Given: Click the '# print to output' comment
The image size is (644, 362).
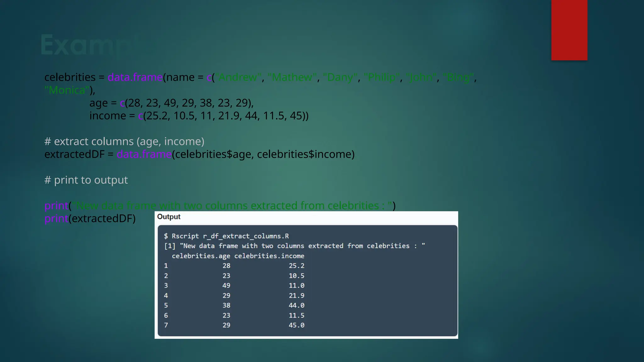Looking at the screenshot, I should 86,180.
